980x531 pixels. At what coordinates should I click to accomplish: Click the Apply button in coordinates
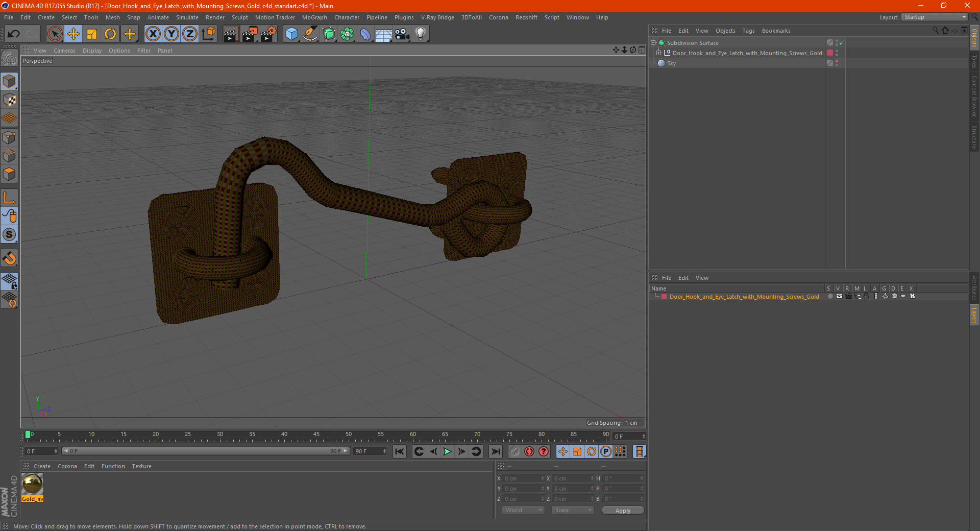point(623,511)
